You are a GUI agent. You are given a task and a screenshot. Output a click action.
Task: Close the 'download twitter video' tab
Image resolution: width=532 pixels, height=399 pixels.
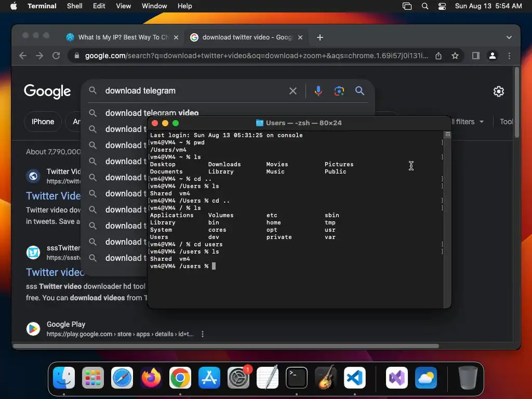300,37
